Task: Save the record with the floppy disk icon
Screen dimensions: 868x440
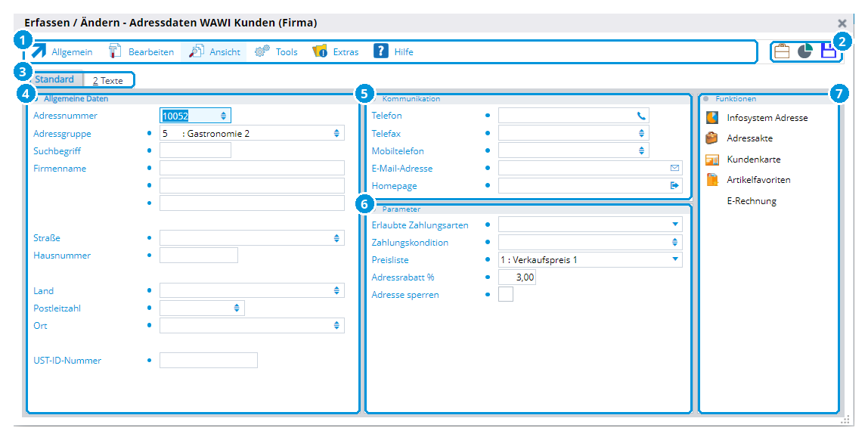Action: [828, 51]
